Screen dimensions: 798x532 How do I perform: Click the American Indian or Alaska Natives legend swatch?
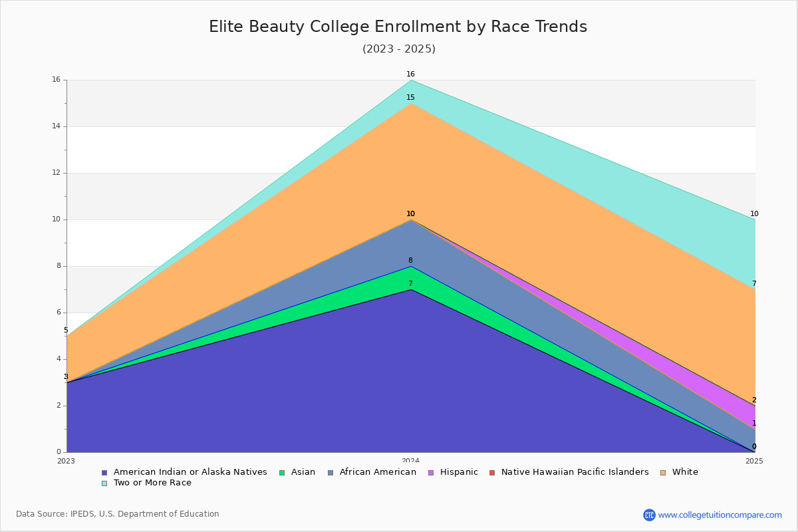point(104,473)
